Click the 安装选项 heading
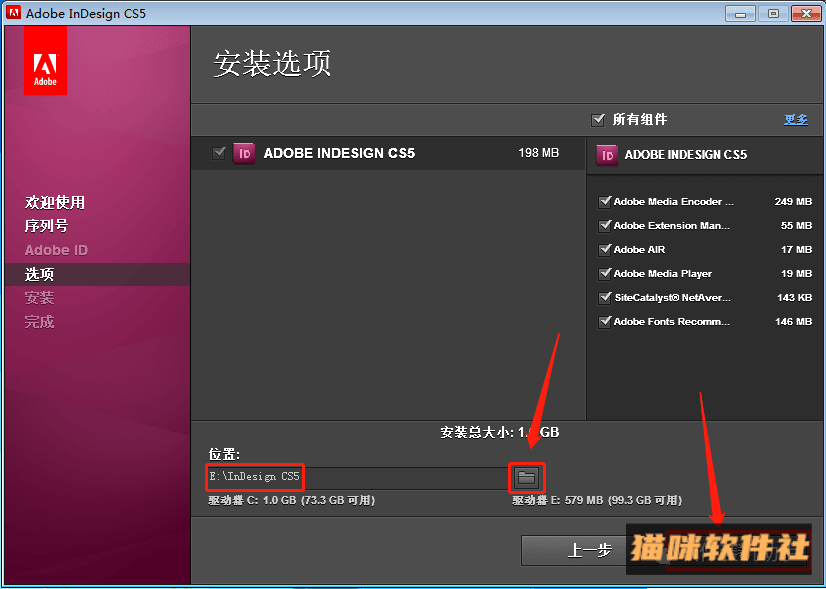This screenshot has width=826, height=589. (x=272, y=64)
